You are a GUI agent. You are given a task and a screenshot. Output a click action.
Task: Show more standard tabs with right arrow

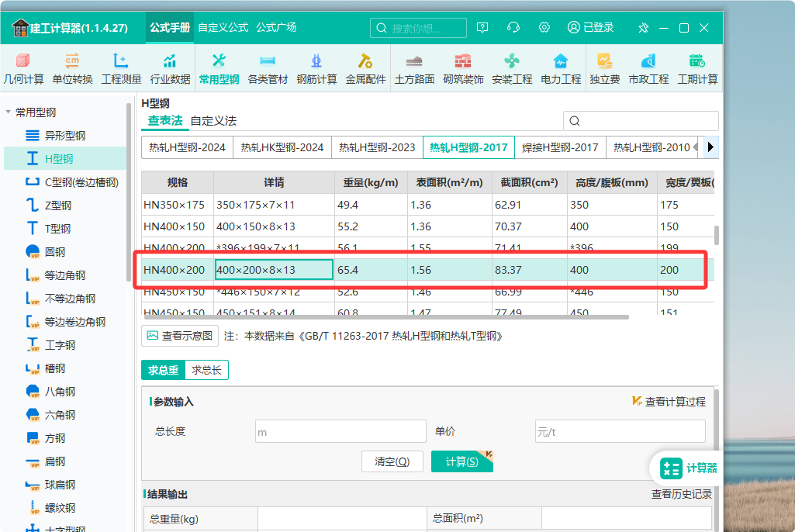pyautogui.click(x=710, y=147)
